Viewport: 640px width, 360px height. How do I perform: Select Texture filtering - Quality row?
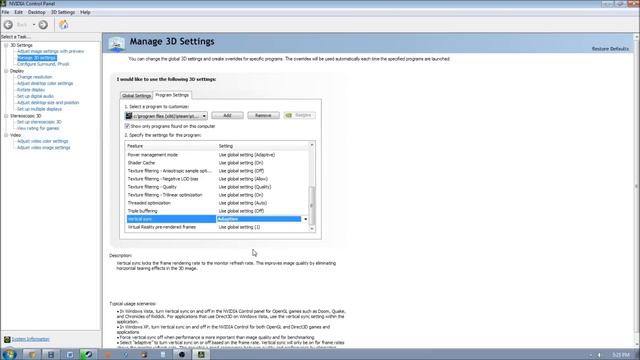click(x=218, y=187)
